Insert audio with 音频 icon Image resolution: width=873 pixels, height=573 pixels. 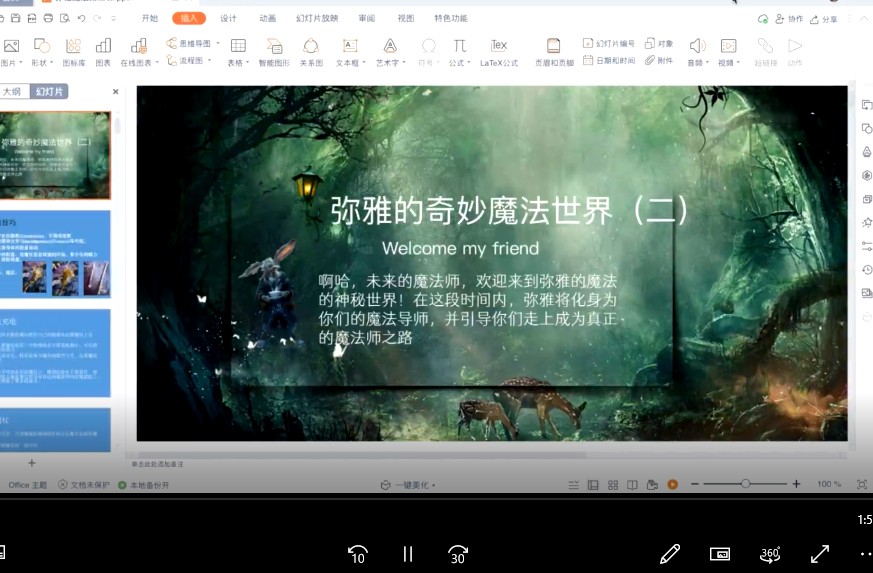[x=697, y=46]
